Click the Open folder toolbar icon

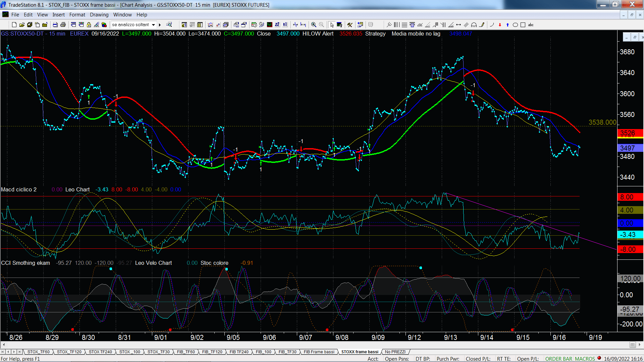pyautogui.click(x=22, y=25)
